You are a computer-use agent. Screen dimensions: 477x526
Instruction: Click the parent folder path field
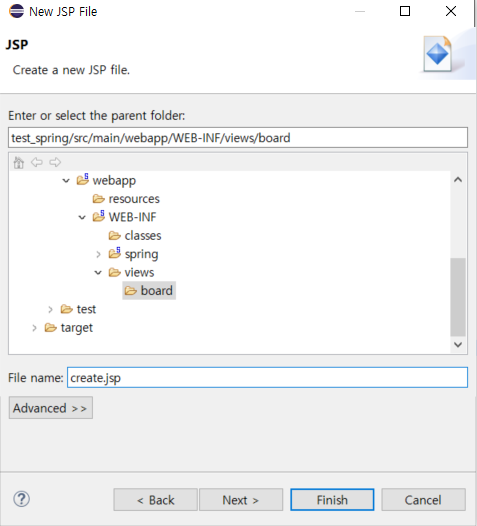tap(238, 138)
